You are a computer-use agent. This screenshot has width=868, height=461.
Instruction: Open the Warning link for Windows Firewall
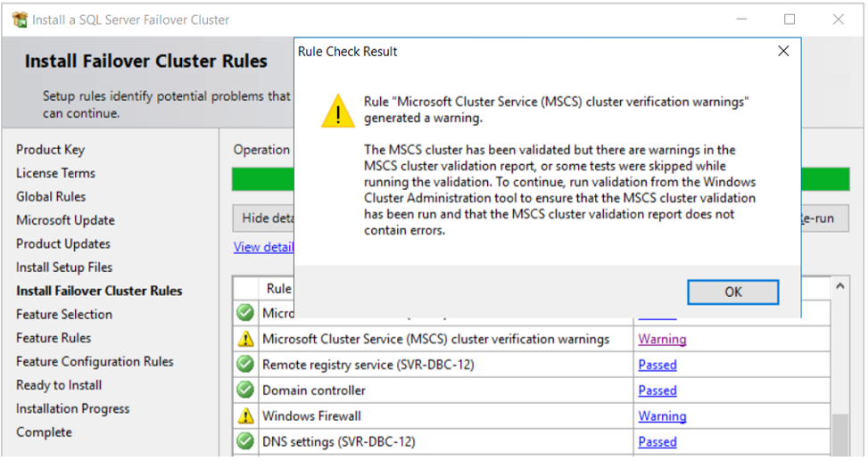click(x=662, y=416)
